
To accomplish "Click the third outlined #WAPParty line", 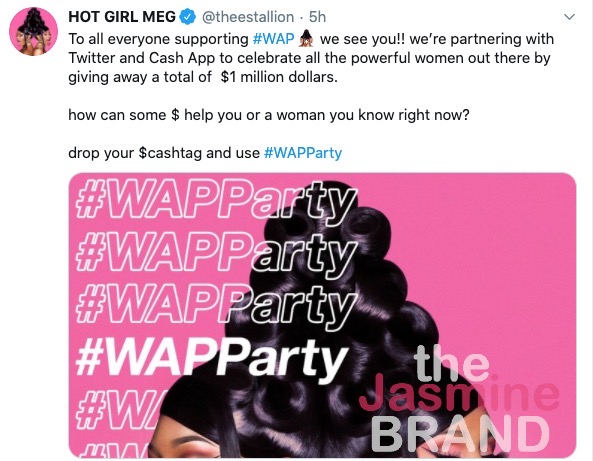I will (x=216, y=305).
